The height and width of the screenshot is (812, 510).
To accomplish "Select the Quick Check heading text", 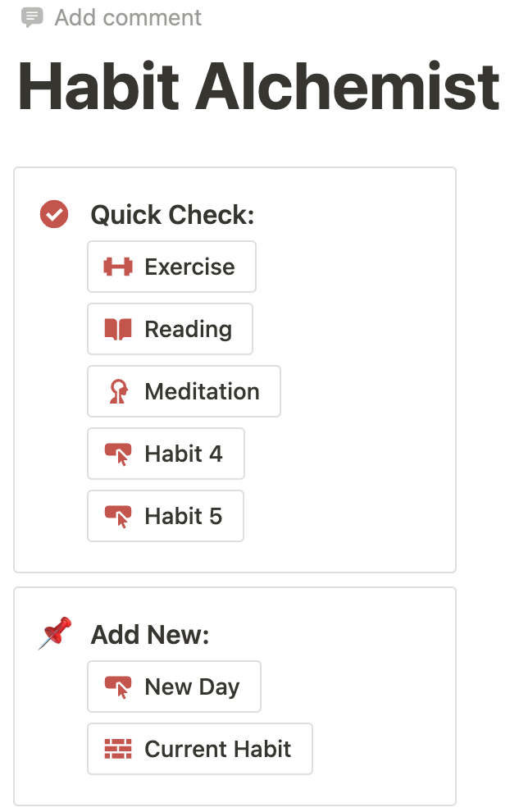I will point(173,215).
